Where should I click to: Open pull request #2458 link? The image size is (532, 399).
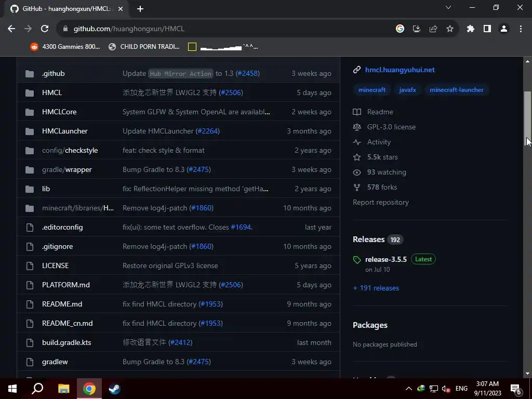(248, 74)
